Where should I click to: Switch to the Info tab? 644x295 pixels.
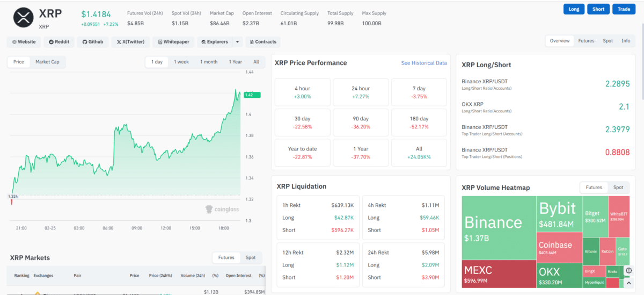[626, 41]
